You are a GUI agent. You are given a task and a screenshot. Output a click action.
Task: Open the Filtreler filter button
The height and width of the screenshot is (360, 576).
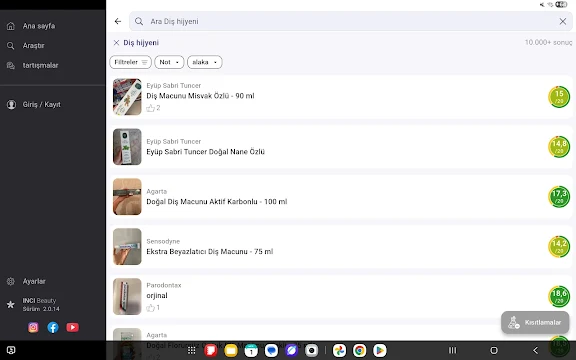click(x=130, y=62)
